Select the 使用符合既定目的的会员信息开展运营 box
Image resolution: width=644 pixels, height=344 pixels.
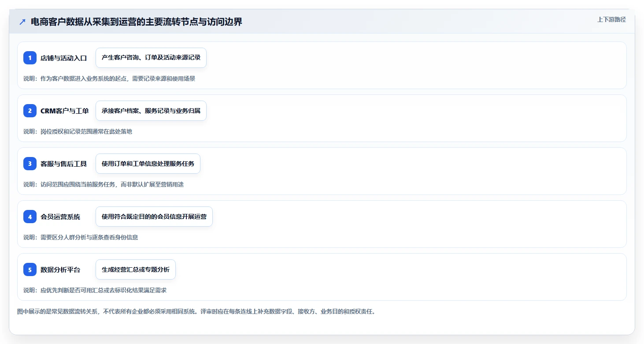click(x=154, y=217)
